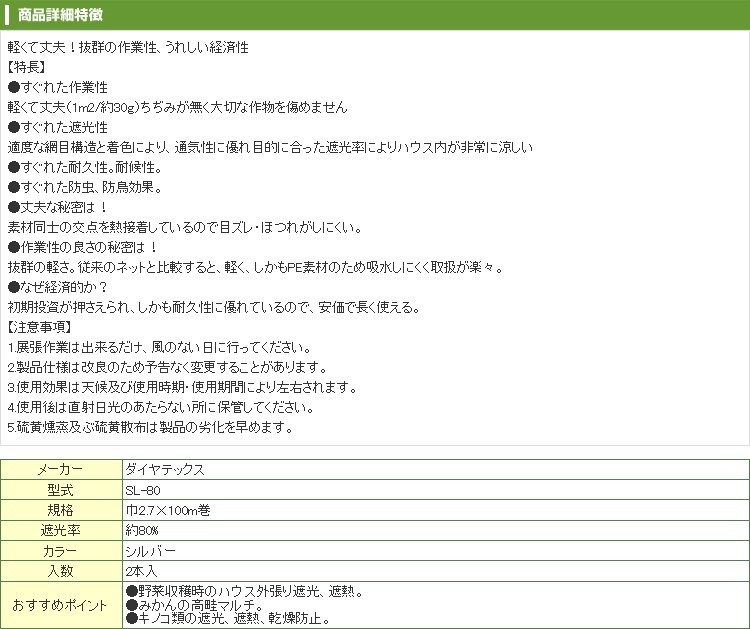Select caution item 1 about 展張作業
The width and height of the screenshot is (750, 629).
tap(160, 347)
